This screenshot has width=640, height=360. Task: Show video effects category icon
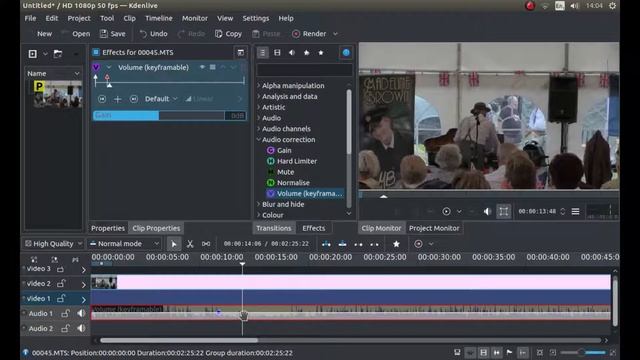(277, 53)
